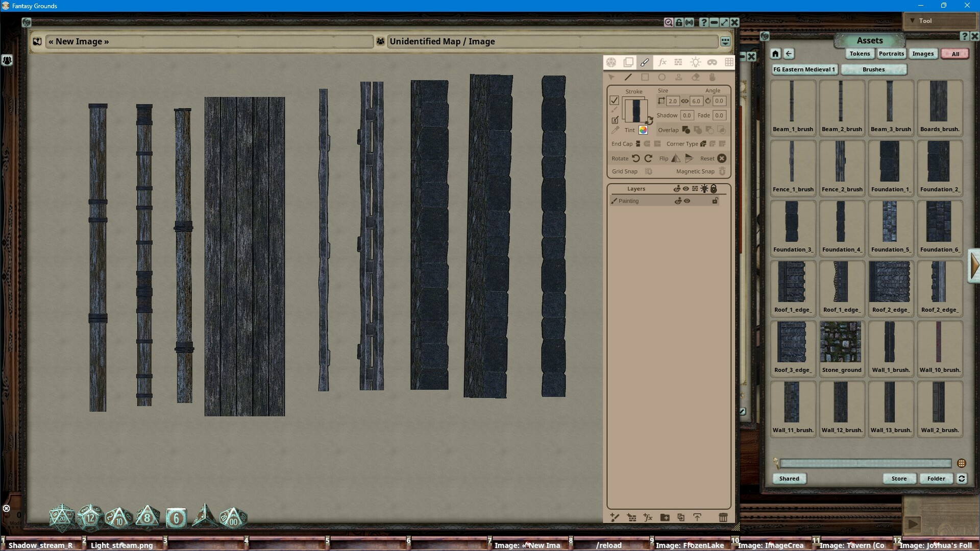Viewport: 980px width, 551px height.
Task: Switch to the Tokens asset filter
Action: click(x=860, y=54)
